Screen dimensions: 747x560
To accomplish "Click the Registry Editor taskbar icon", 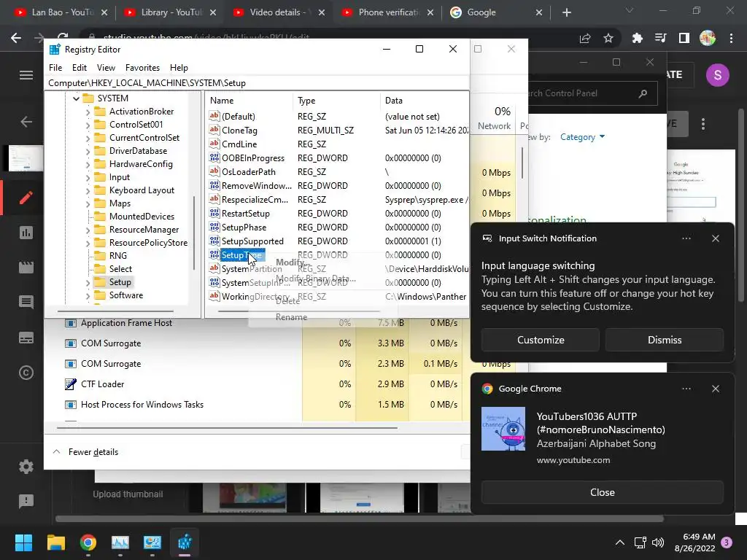I will point(185,542).
